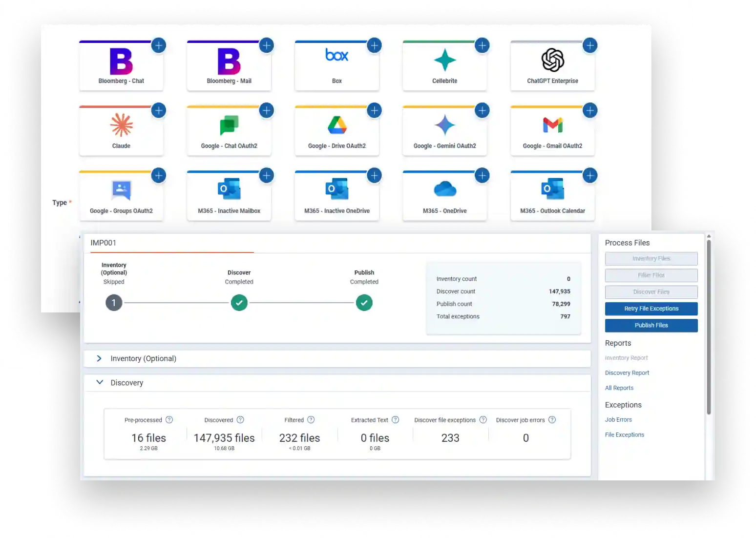Click the plus icon on M365 - OneDrive
This screenshot has height=538, width=756.
click(x=483, y=175)
